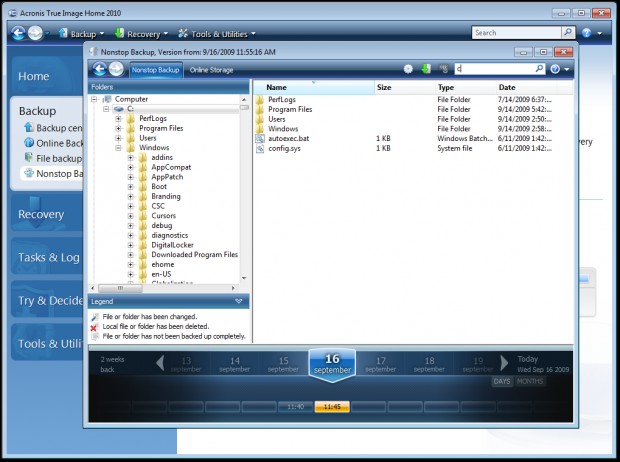Select the 11:45 backup time slot

[x=332, y=407]
